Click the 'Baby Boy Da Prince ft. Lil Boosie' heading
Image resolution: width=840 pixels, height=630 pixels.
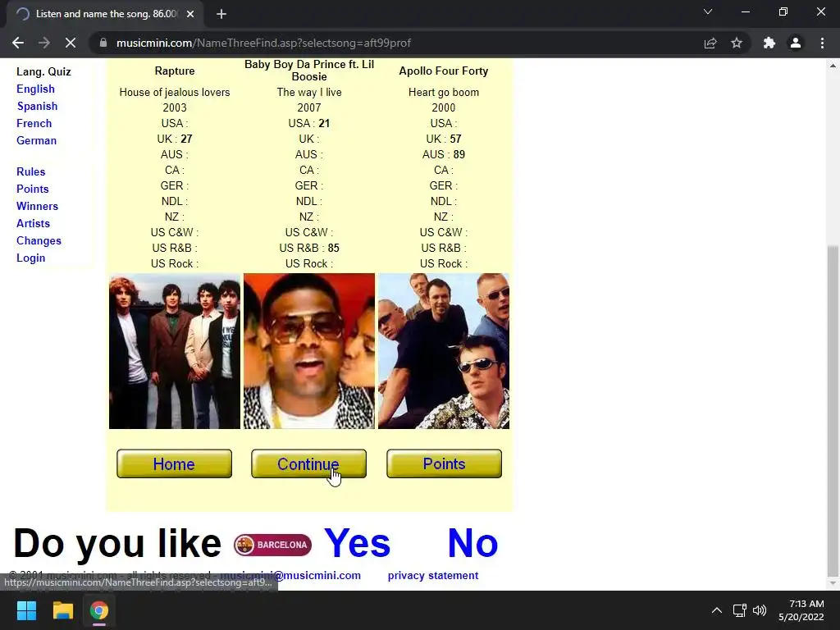coord(309,71)
